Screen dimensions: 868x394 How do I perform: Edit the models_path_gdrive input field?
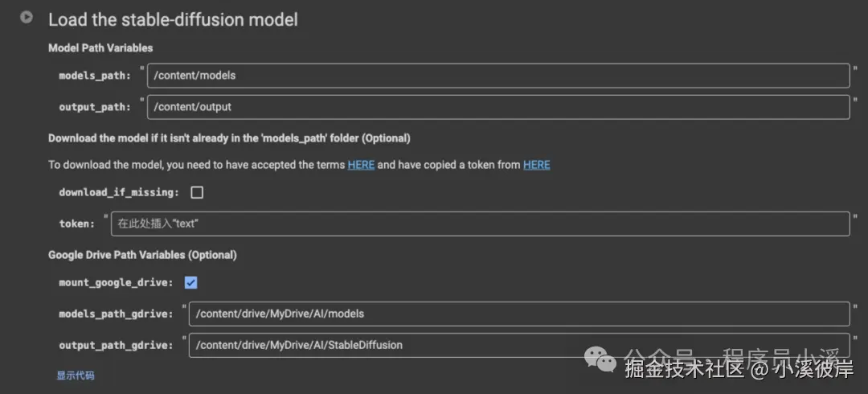[x=518, y=314]
